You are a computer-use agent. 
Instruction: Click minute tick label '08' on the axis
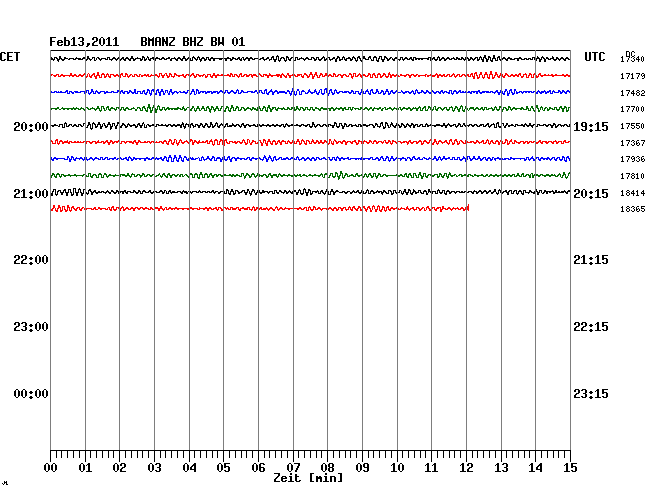327,468
